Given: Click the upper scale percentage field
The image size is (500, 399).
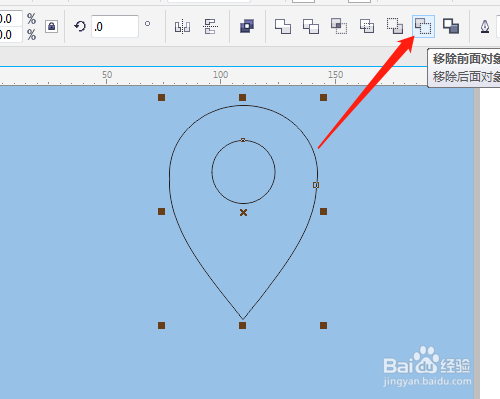Looking at the screenshot, I should [11, 18].
